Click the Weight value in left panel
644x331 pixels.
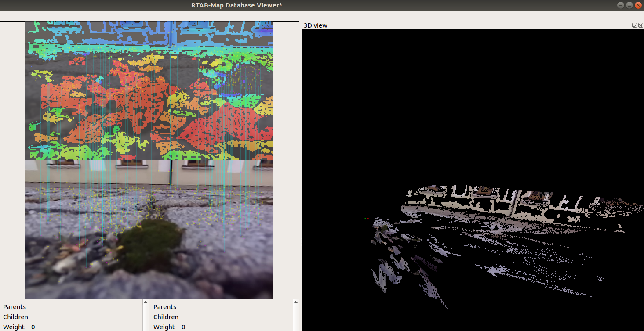pos(33,327)
